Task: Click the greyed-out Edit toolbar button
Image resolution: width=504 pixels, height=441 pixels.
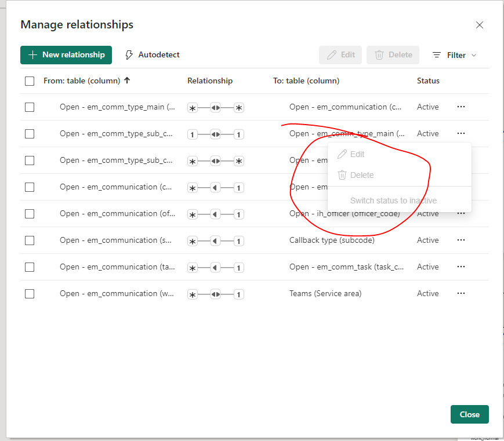Action: (x=340, y=55)
